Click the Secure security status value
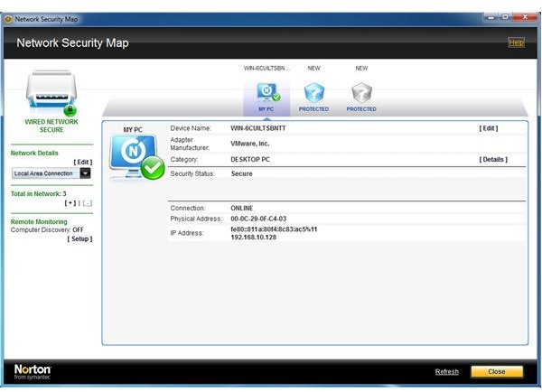The image size is (542, 392). coord(241,173)
